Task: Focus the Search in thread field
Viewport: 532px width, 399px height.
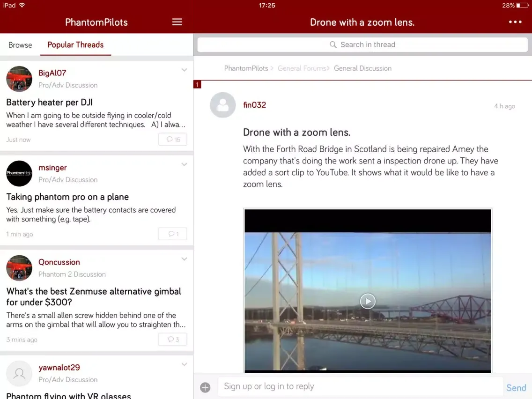Action: 362,44
